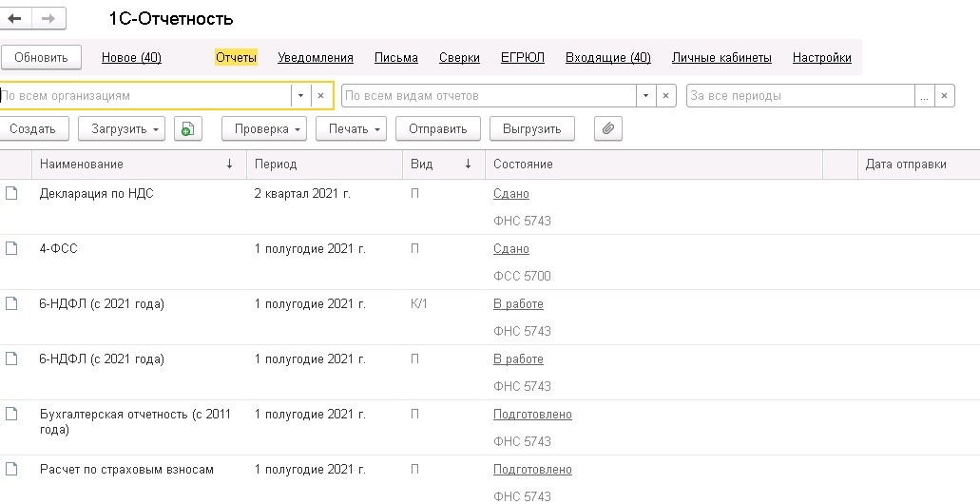980x504 pixels.
Task: Click document icon of Бухгалтерская отчетность row
Action: 11,414
